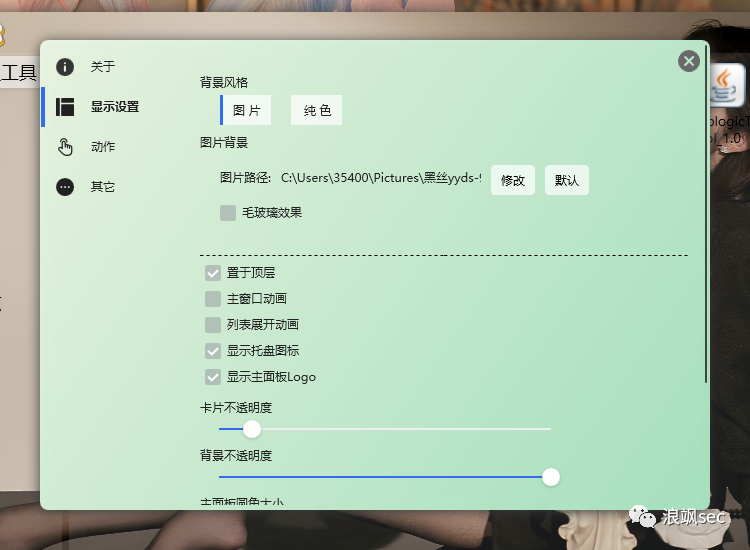750x550 pixels.
Task: Uncheck the 置于顶层 checkbox
Action: (x=213, y=273)
